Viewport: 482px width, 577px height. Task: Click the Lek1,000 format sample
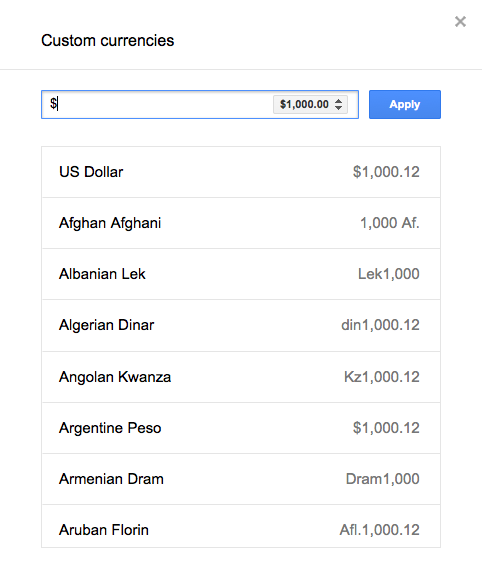pos(389,274)
